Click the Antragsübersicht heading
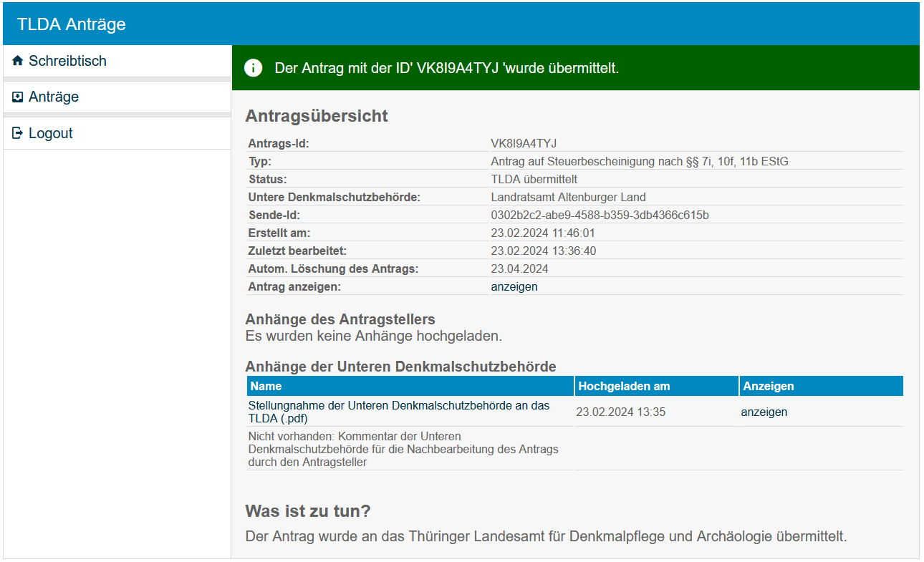 point(316,116)
